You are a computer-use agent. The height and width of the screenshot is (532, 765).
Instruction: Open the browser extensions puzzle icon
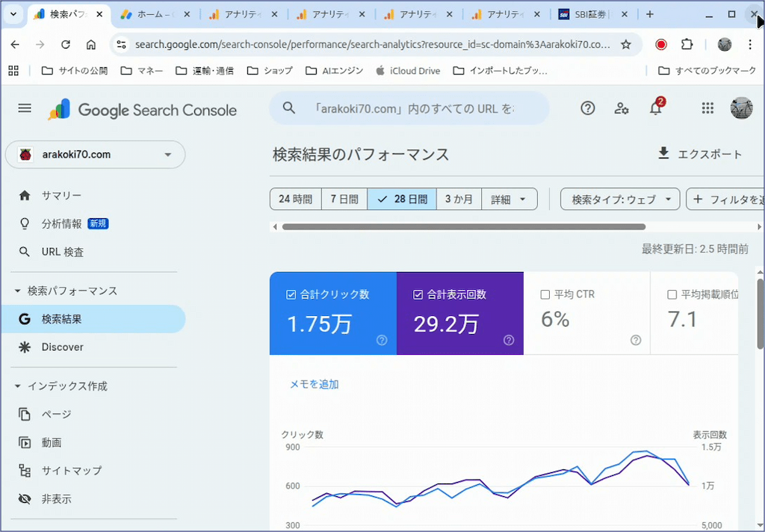pyautogui.click(x=687, y=45)
